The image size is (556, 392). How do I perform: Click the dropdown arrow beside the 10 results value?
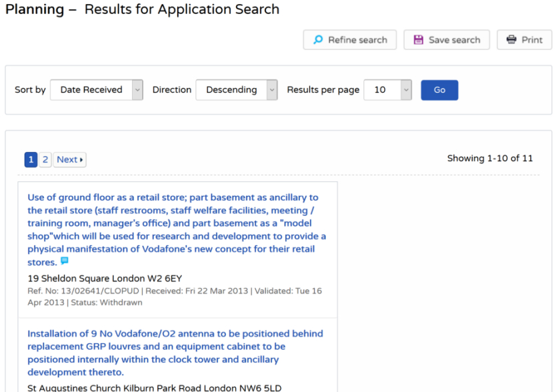pos(405,89)
